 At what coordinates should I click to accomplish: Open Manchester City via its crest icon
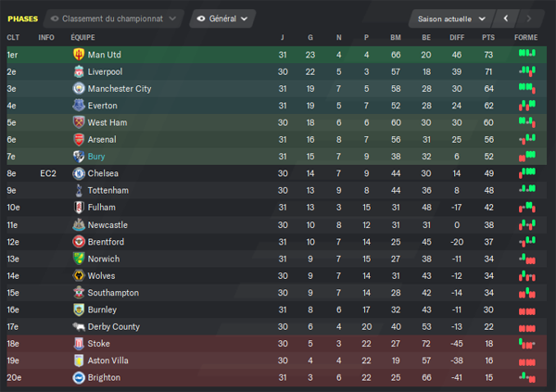tap(79, 88)
